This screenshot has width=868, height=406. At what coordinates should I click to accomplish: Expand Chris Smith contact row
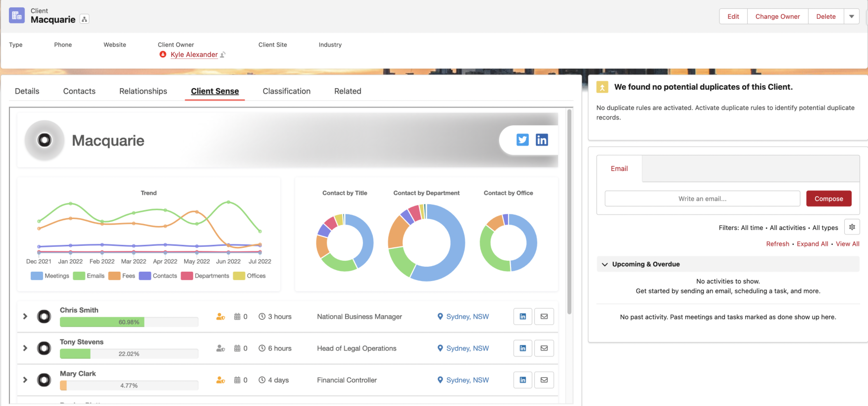tap(25, 316)
